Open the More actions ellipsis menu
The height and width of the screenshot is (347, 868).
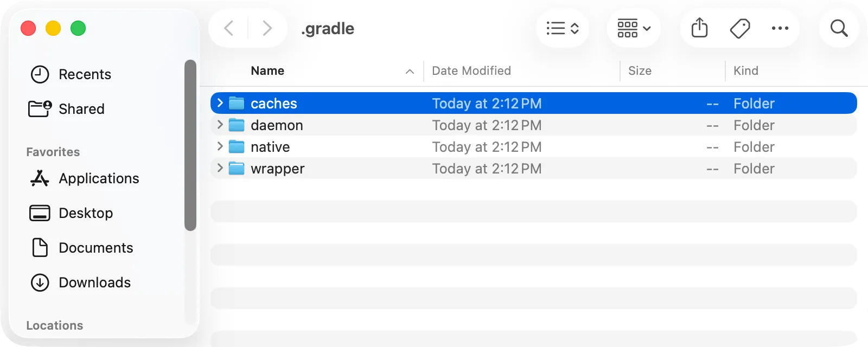point(780,28)
